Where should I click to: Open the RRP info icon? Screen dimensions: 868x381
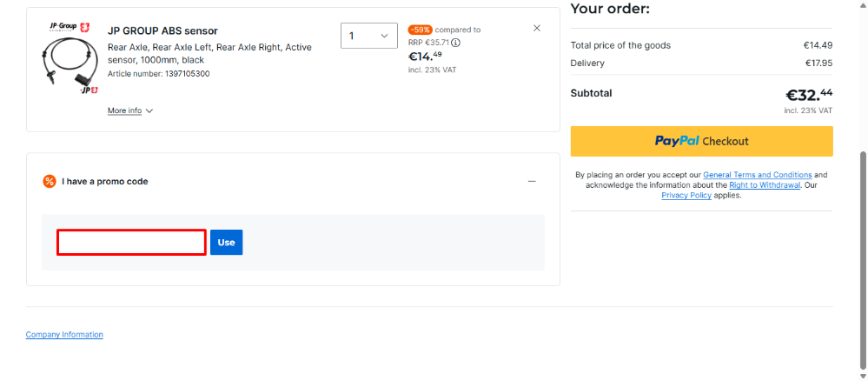[x=457, y=42]
